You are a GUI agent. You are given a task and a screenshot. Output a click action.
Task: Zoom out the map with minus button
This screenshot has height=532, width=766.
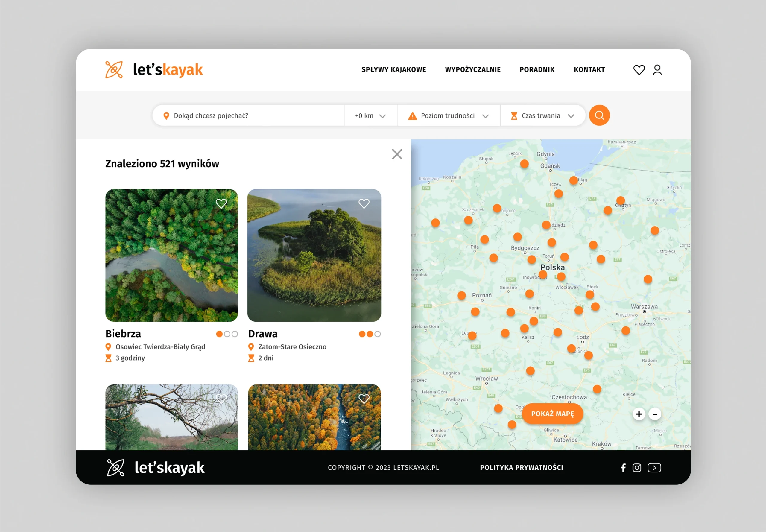tap(654, 414)
